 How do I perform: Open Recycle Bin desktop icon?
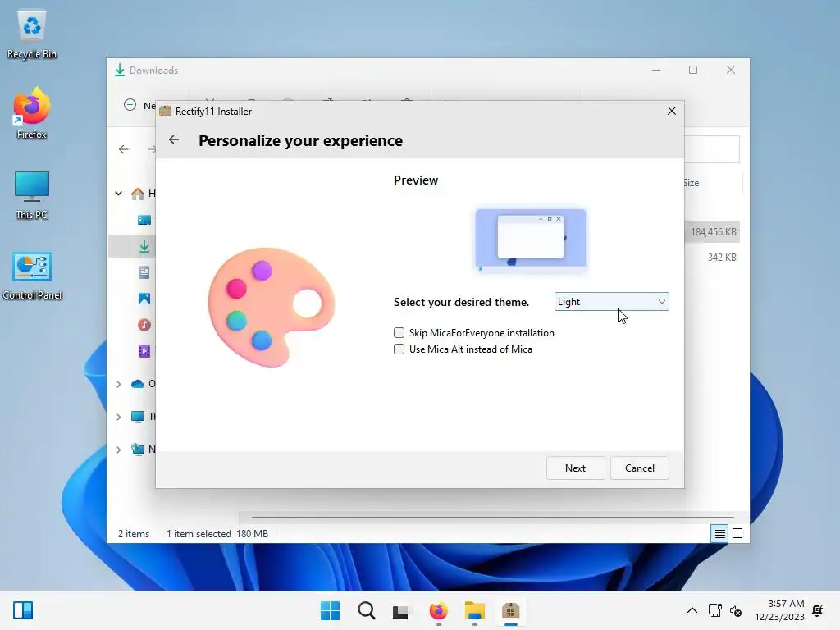(32, 34)
